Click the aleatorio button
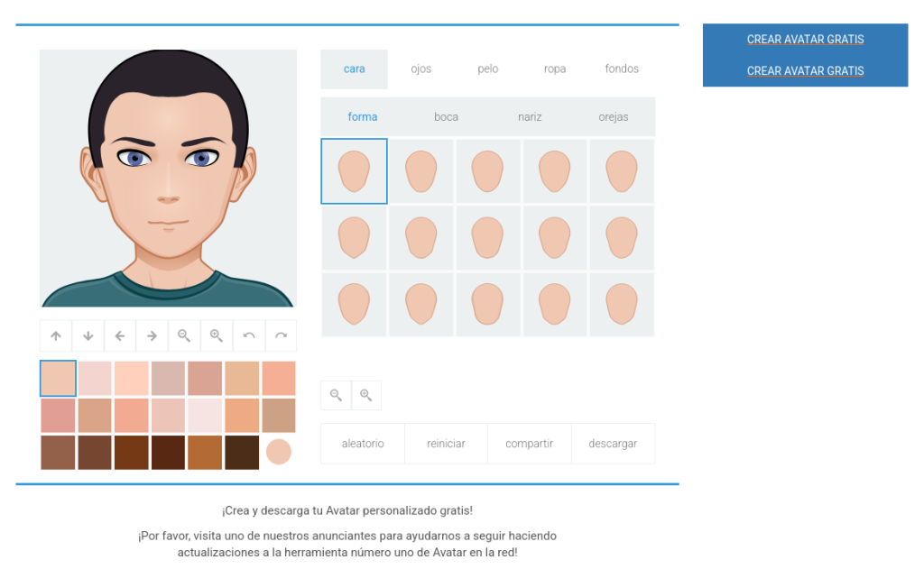The width and height of the screenshot is (924, 569). (x=363, y=444)
